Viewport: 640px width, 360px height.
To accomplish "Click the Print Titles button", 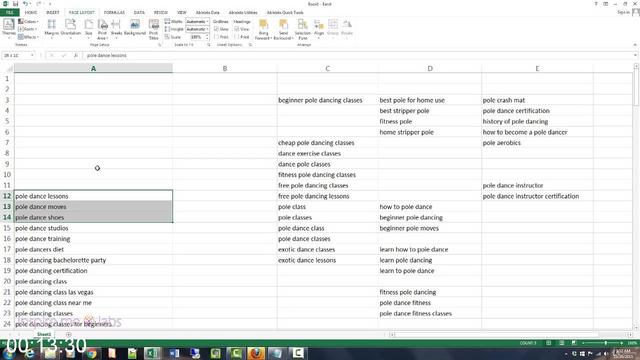I will coord(153,29).
